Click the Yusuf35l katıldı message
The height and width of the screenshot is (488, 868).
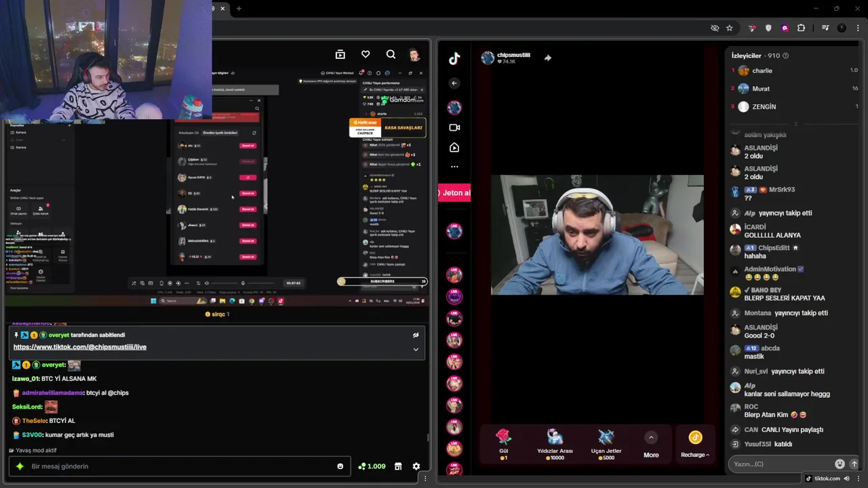pyautogui.click(x=768, y=444)
